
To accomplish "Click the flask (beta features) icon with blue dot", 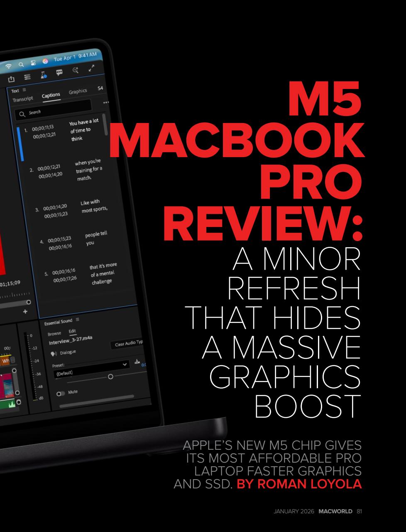I will [x=44, y=76].
